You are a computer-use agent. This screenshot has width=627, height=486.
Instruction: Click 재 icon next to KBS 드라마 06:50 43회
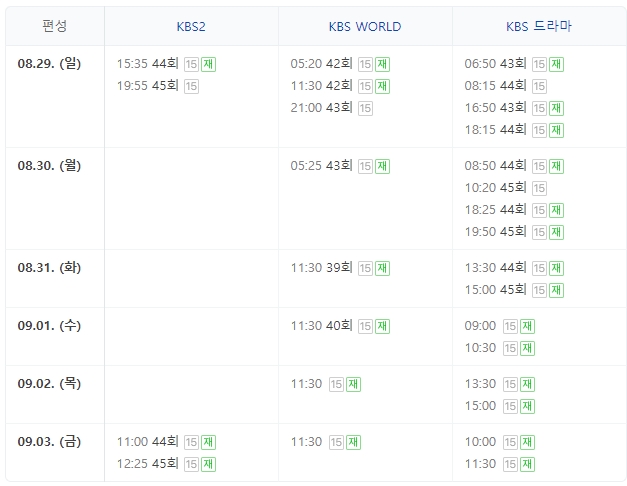[x=556, y=64]
